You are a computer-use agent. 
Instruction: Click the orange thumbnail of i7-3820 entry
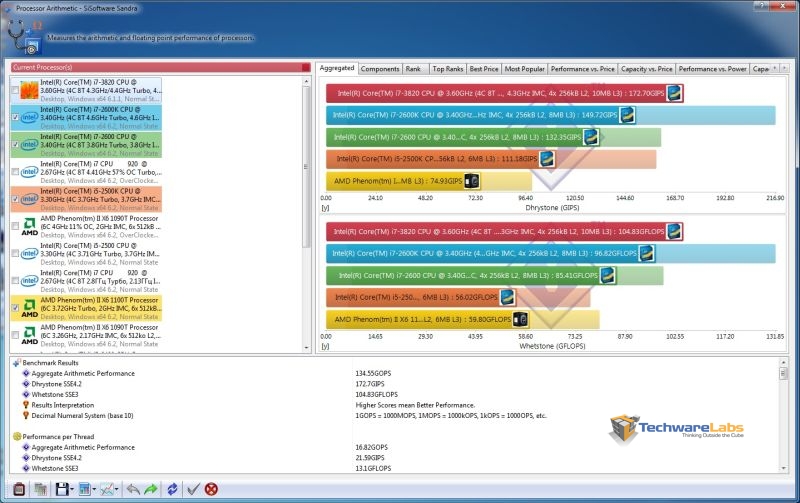(30, 90)
